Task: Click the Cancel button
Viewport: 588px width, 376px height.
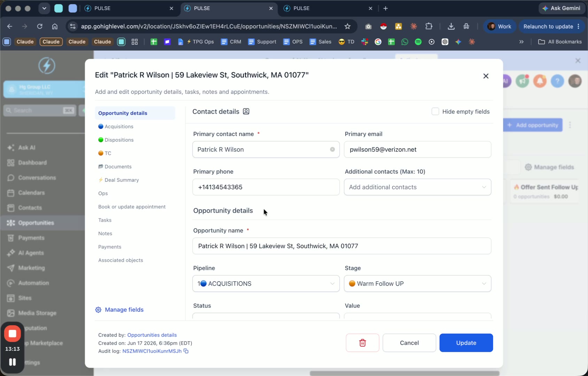Action: coord(409,343)
